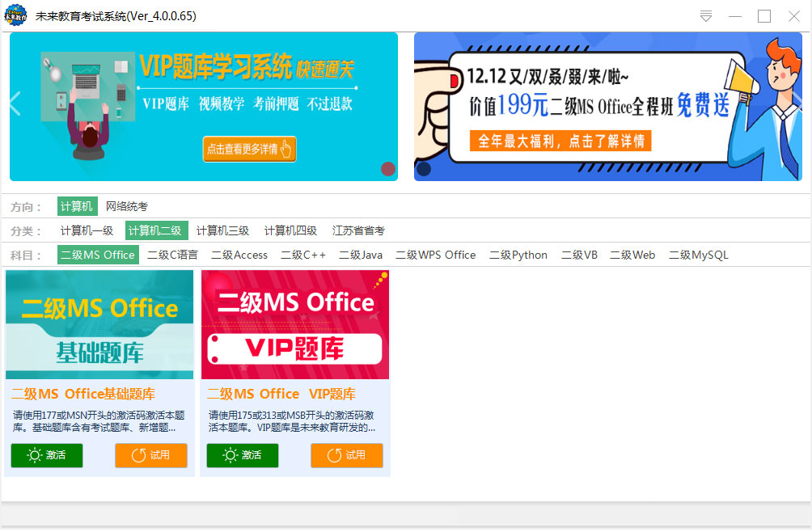Select subject 二级Python
This screenshot has height=532, width=812.
tap(518, 255)
